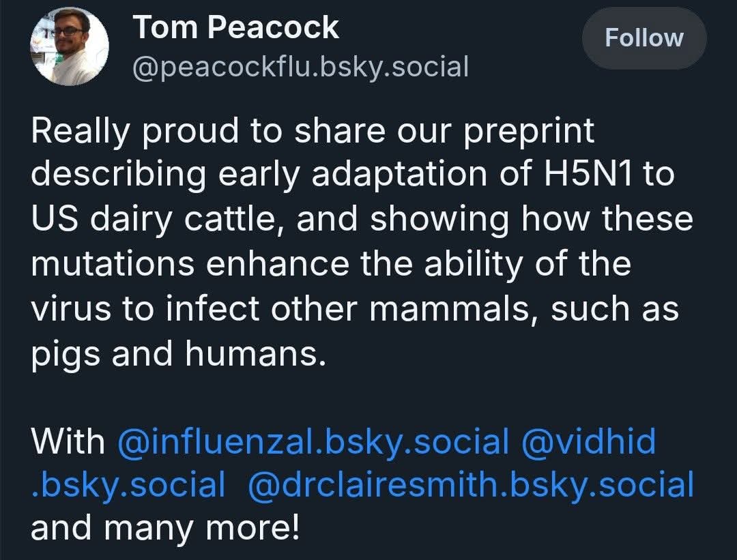Open Tom Peacock's profile avatar
Viewport: 737px width, 560px height.
(x=69, y=46)
